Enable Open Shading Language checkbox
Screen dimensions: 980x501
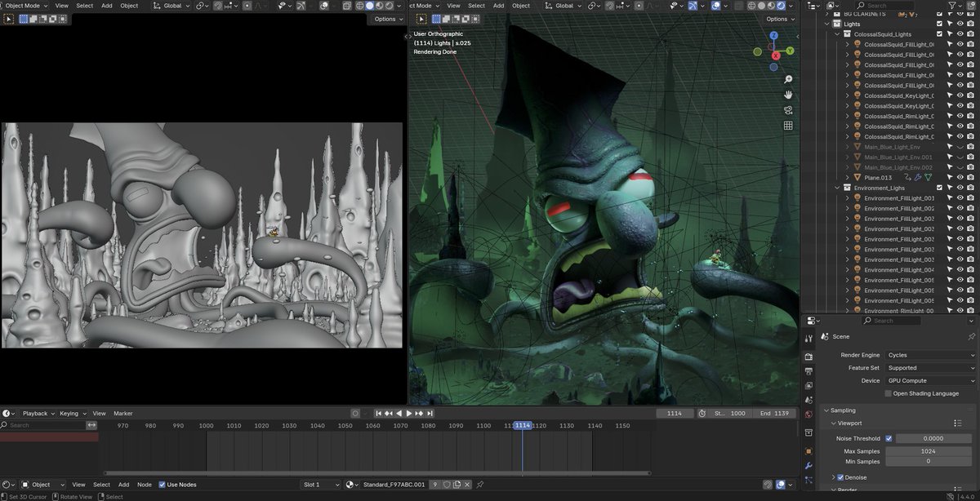pos(889,393)
